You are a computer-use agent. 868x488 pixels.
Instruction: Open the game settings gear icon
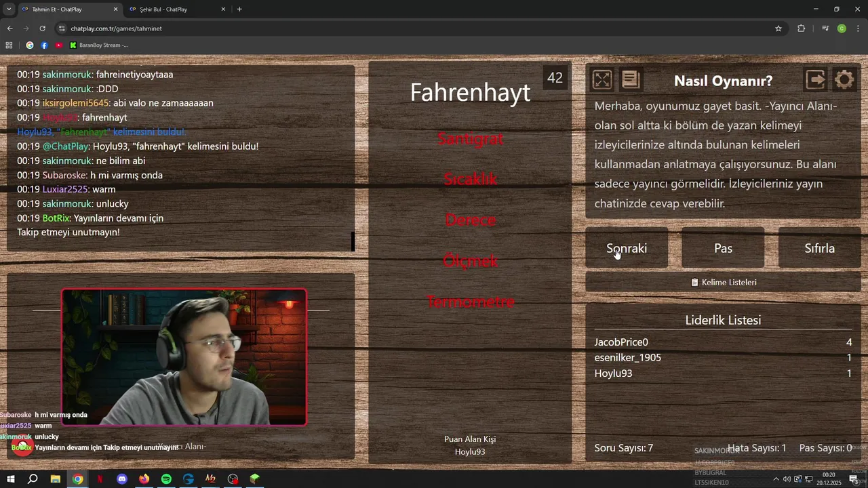(x=844, y=80)
